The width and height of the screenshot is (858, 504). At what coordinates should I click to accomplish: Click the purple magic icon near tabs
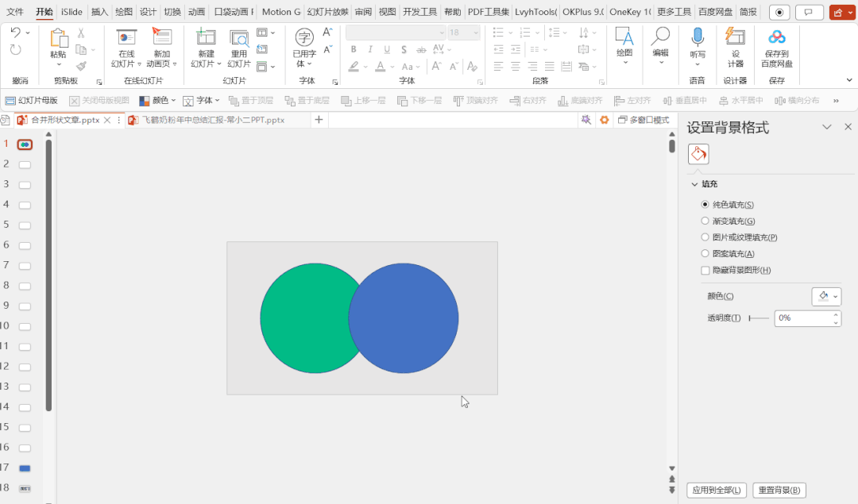(x=586, y=120)
